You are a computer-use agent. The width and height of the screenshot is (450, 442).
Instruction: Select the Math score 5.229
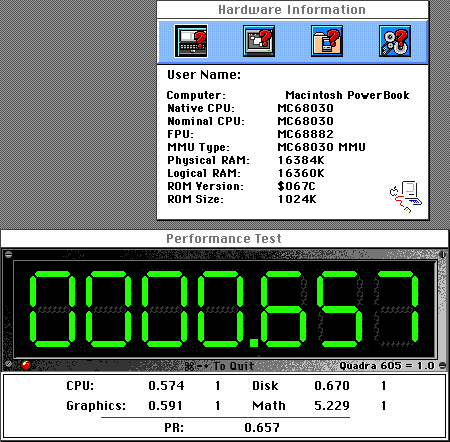click(332, 406)
